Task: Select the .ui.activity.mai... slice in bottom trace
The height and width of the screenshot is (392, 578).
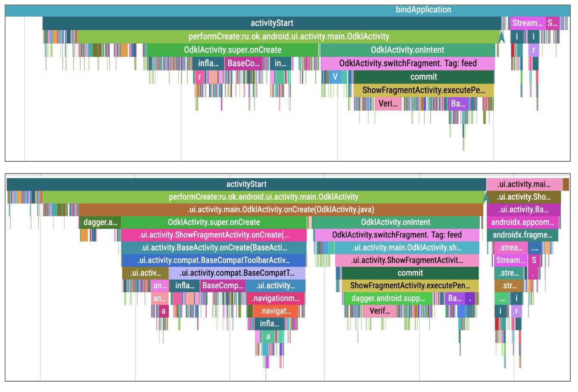Action: tap(524, 184)
